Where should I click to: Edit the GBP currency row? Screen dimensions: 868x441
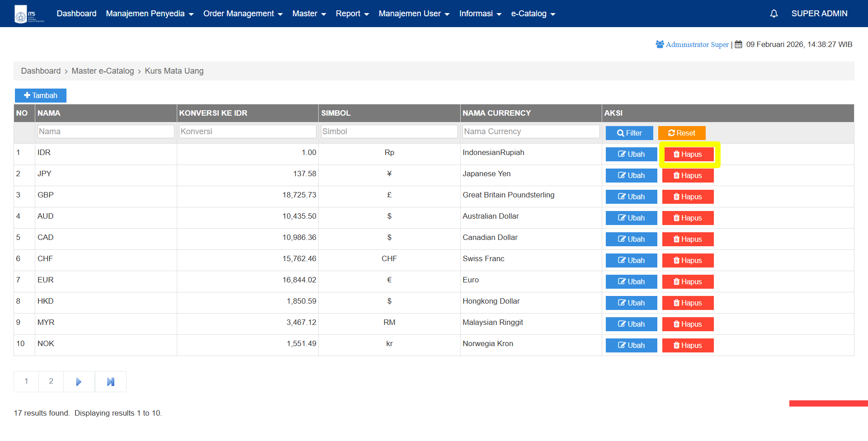[631, 197]
